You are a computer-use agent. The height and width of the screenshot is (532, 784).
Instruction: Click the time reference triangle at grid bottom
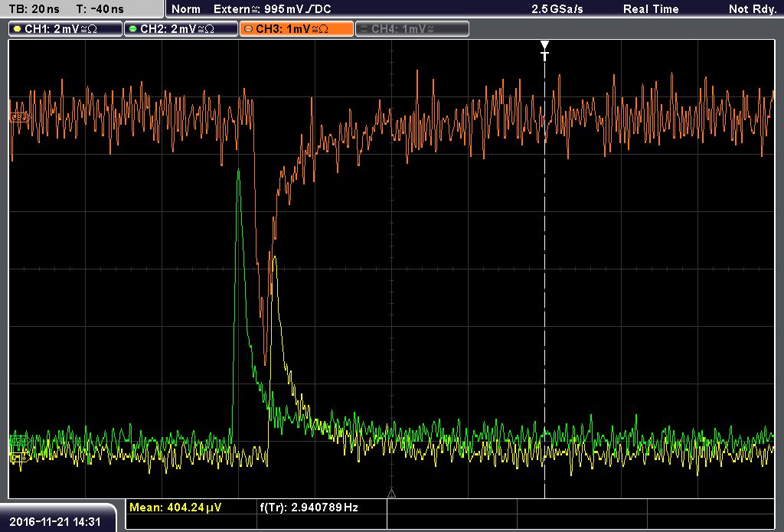point(391,494)
